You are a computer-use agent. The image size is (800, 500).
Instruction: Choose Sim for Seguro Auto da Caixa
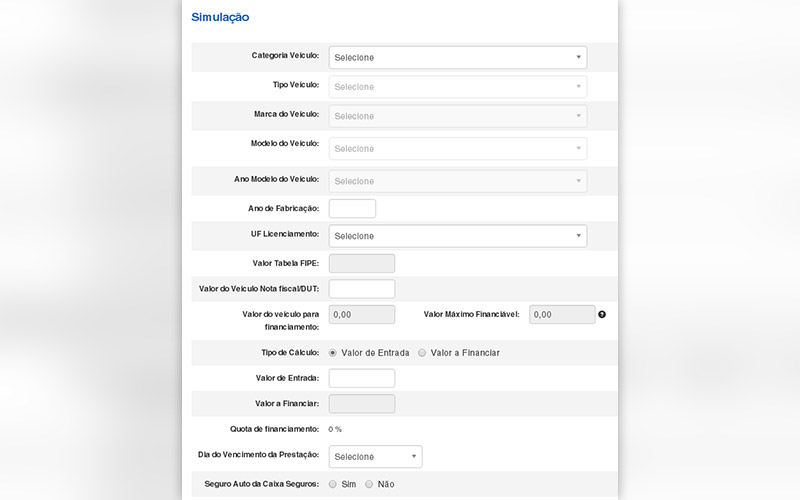point(333,484)
